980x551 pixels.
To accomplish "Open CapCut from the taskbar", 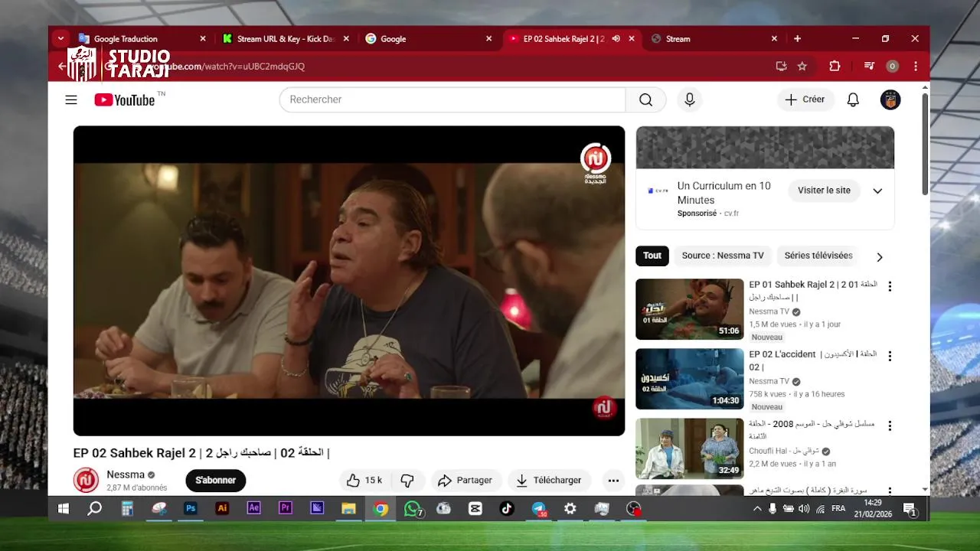I will point(475,508).
